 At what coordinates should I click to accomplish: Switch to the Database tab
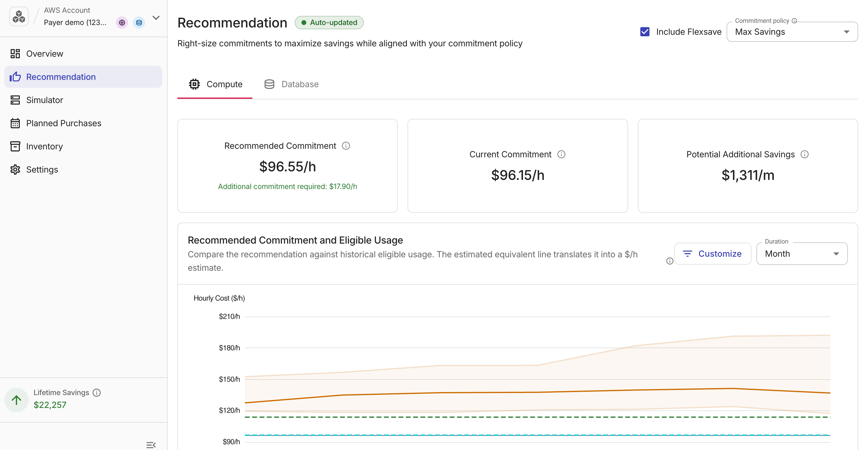tap(291, 84)
